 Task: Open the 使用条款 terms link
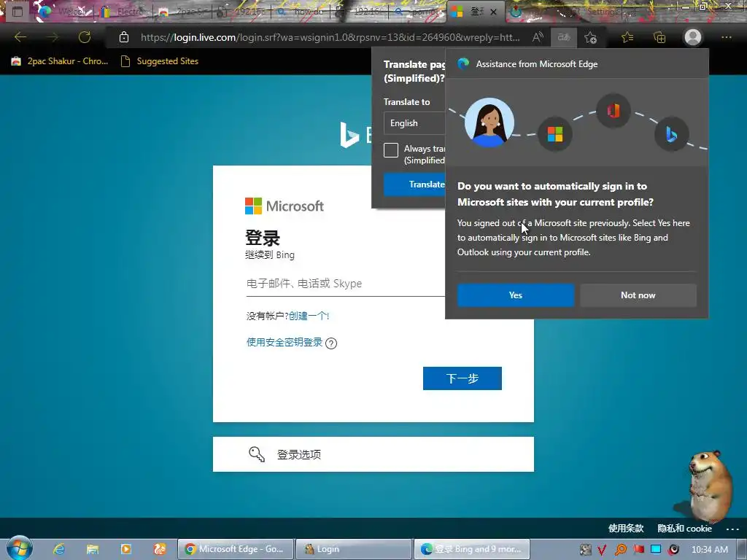tap(626, 528)
